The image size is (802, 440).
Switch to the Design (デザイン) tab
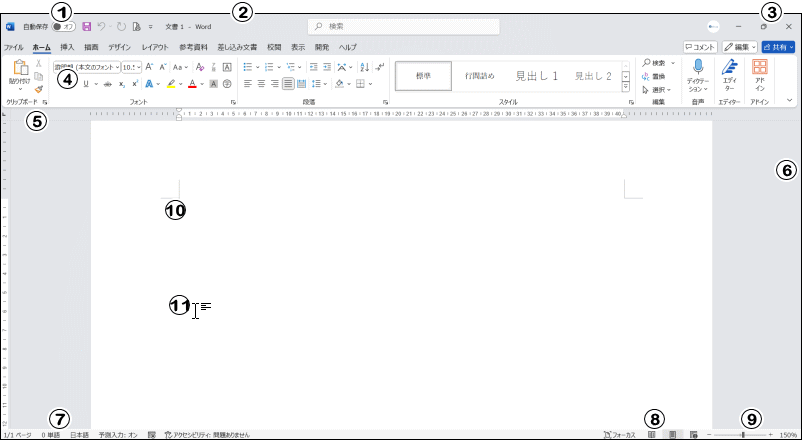[119, 47]
